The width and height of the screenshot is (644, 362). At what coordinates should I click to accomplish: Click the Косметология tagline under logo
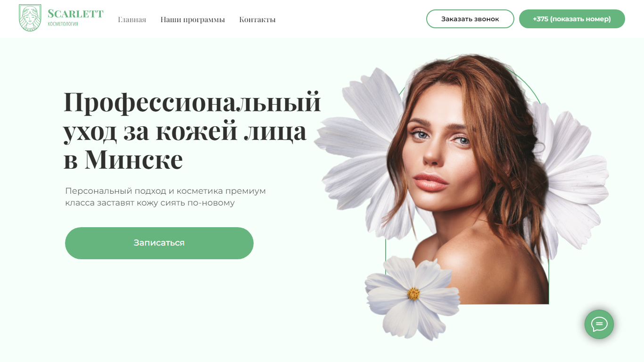coord(63,24)
